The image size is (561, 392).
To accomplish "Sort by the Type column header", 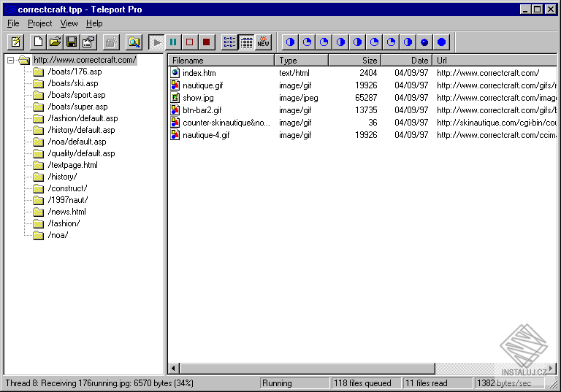I will click(301, 60).
